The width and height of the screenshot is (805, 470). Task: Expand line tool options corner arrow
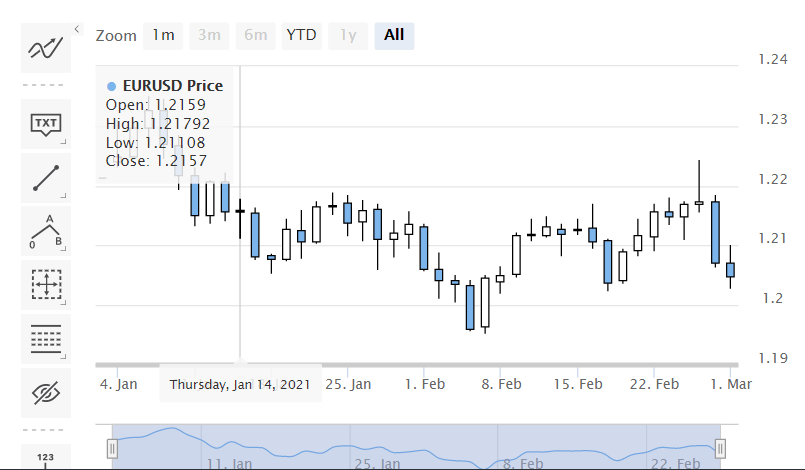[x=64, y=196]
